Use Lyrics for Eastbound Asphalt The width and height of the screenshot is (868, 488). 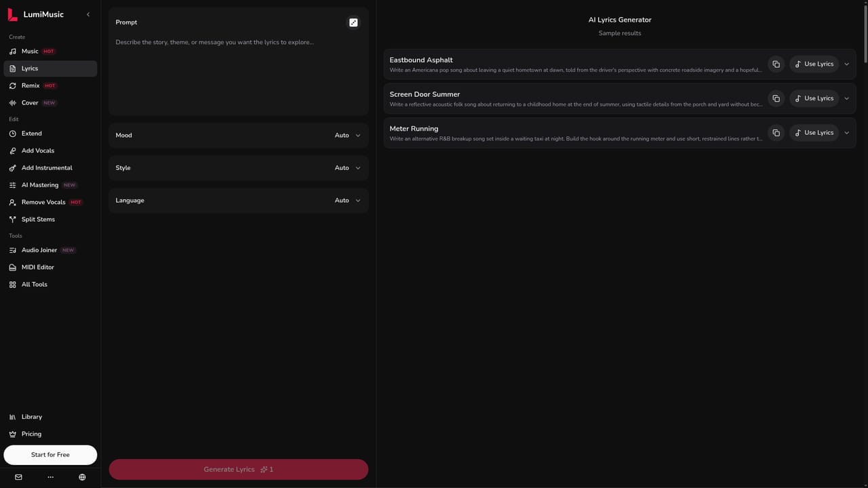pos(814,64)
